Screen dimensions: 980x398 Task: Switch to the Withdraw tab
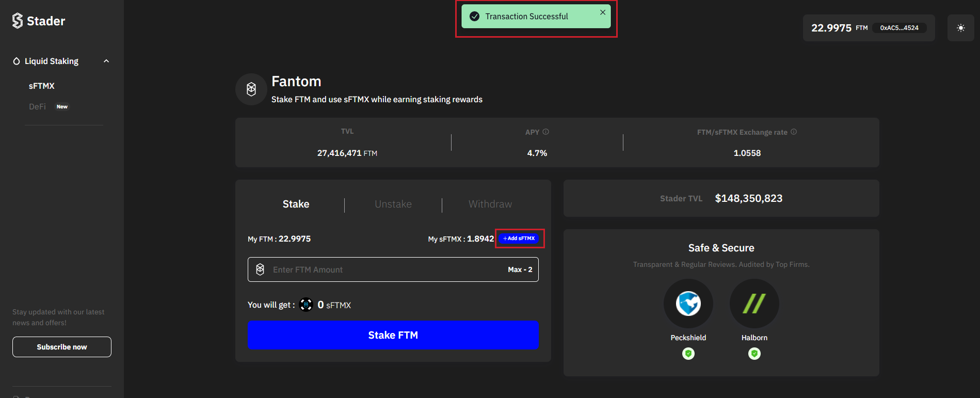coord(490,204)
